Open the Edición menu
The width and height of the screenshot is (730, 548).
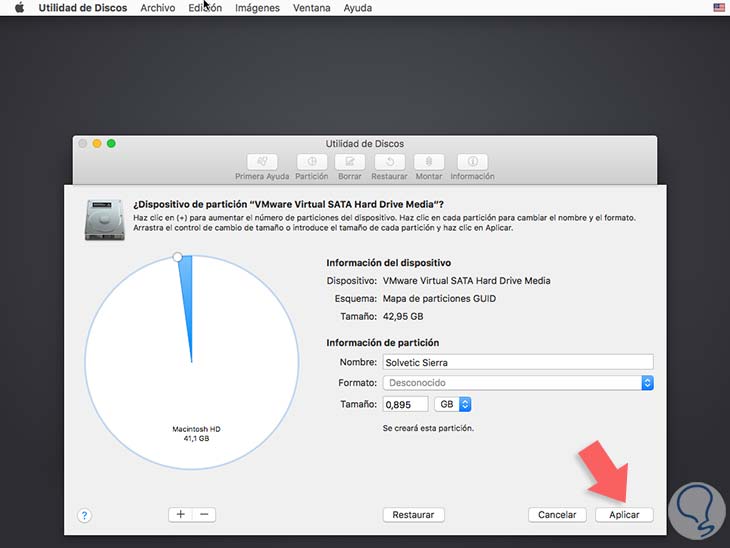click(205, 8)
